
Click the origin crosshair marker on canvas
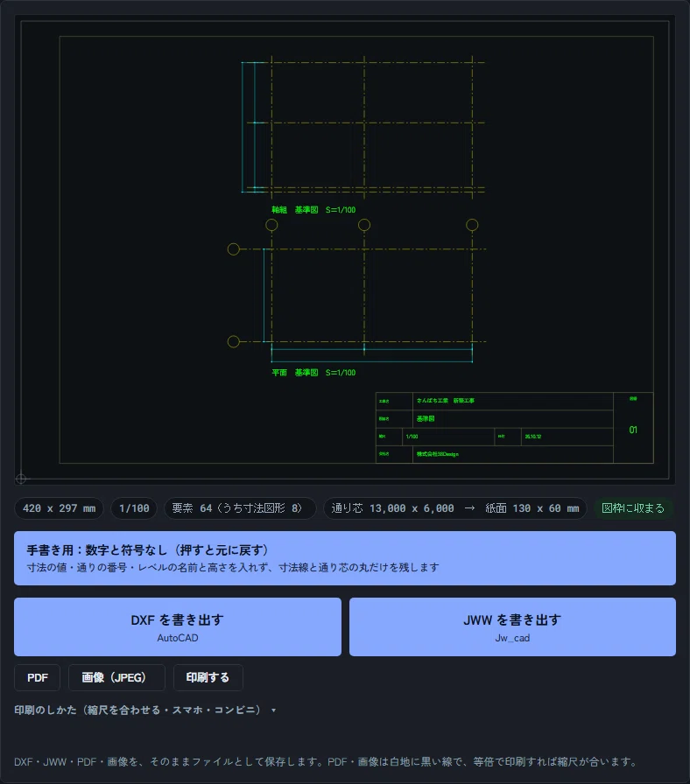pos(21,479)
